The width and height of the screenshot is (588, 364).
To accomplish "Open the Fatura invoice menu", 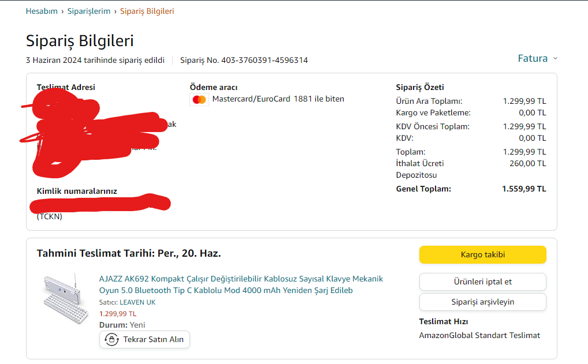I will (x=533, y=58).
